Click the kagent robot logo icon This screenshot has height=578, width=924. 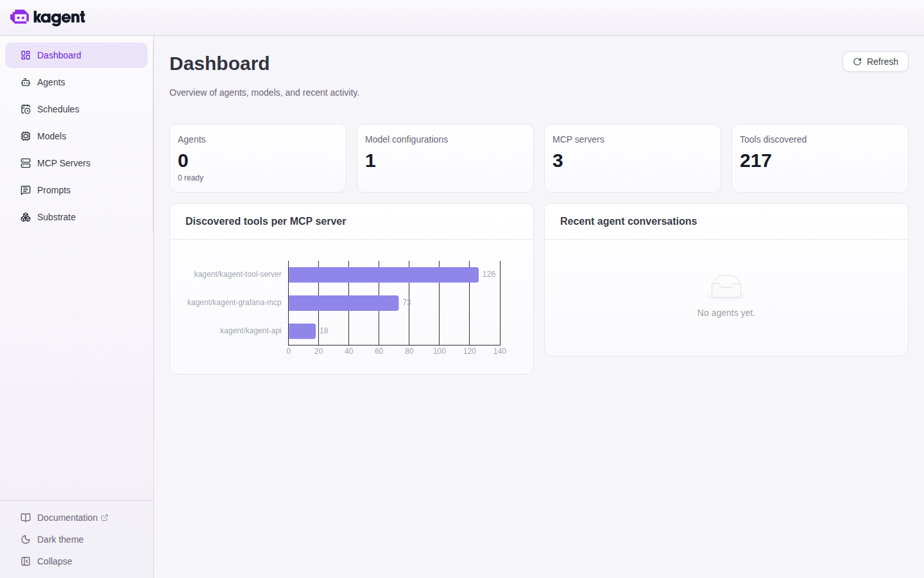click(x=19, y=17)
